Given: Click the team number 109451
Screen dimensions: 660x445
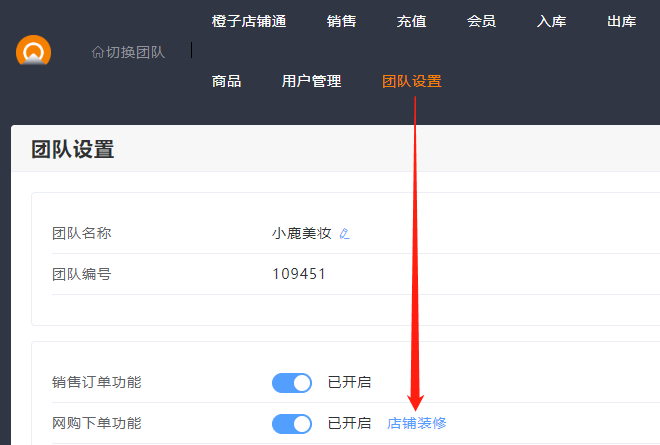Looking at the screenshot, I should [299, 274].
